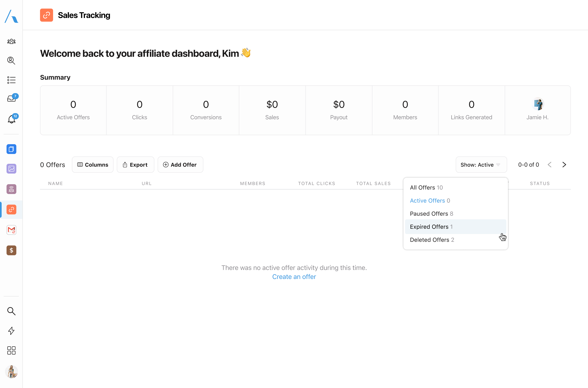Click Jamie H. avatar in summary

pos(538,104)
